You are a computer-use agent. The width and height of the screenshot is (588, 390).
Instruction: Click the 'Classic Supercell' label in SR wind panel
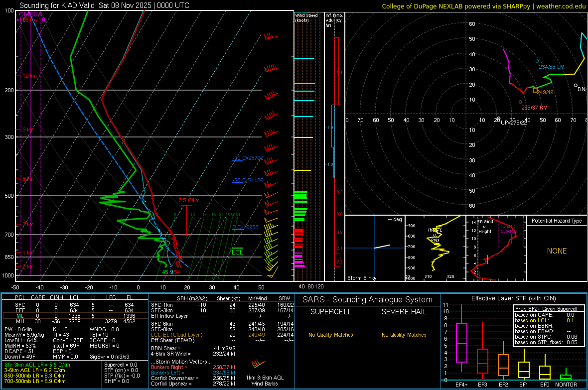[509, 229]
